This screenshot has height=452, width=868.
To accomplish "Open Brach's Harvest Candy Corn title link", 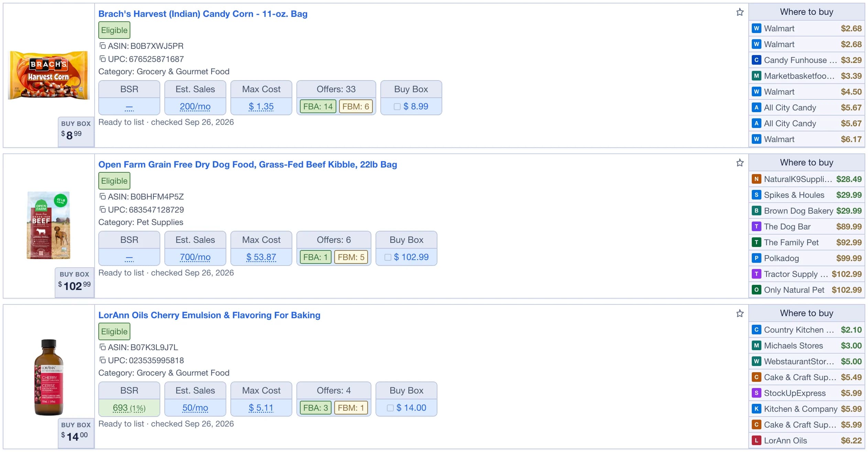I will click(203, 14).
